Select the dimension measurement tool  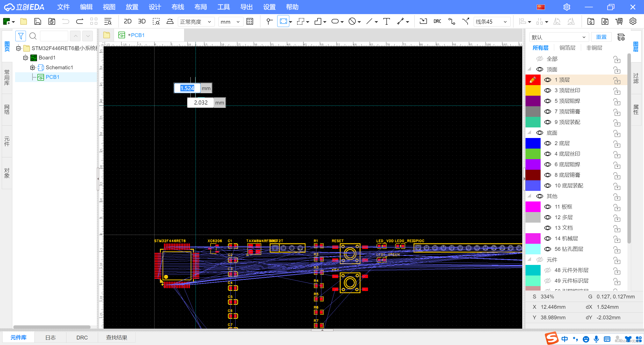(400, 22)
